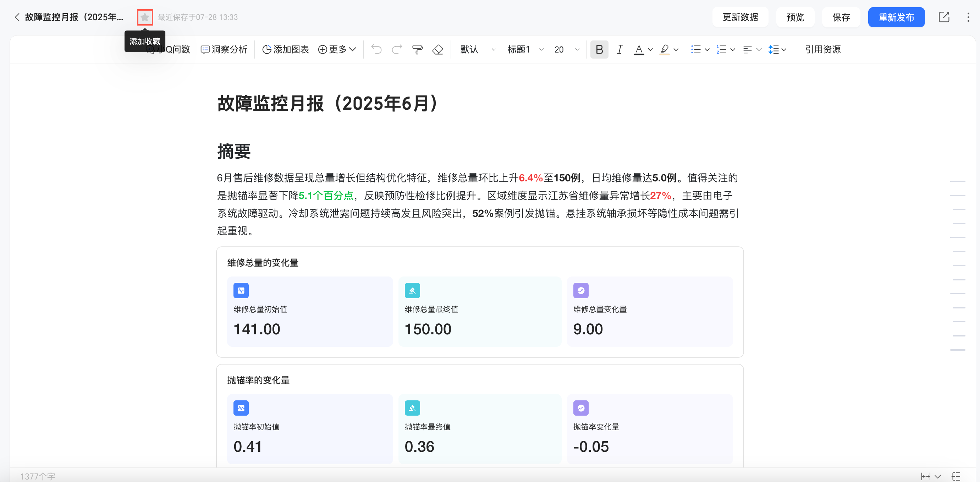Open the 小Q问数 assistant
Screen dimensions: 980x482
coord(167,49)
